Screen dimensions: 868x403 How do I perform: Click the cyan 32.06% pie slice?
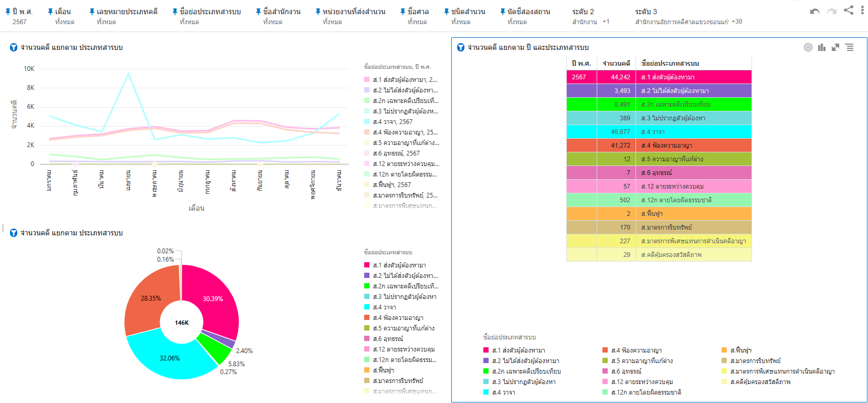pyautogui.click(x=168, y=357)
